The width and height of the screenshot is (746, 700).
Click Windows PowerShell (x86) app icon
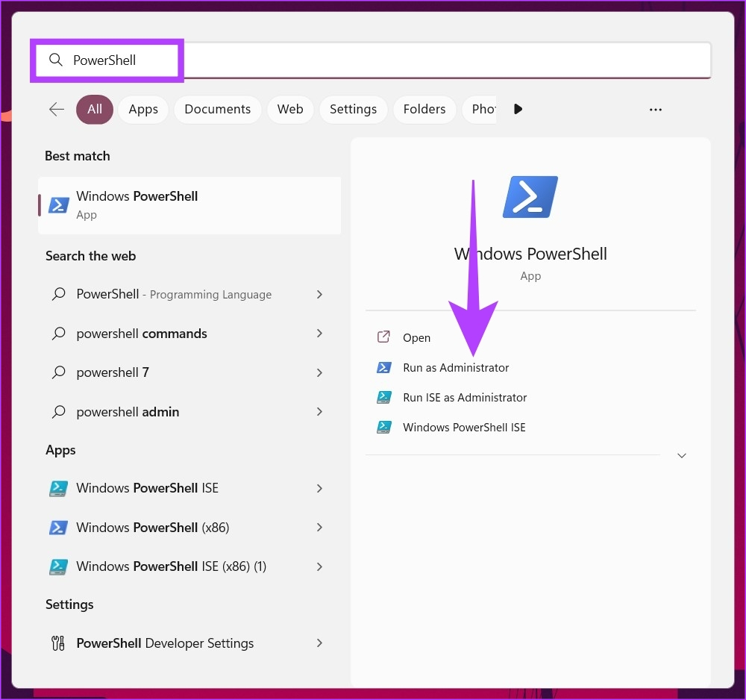click(x=58, y=528)
